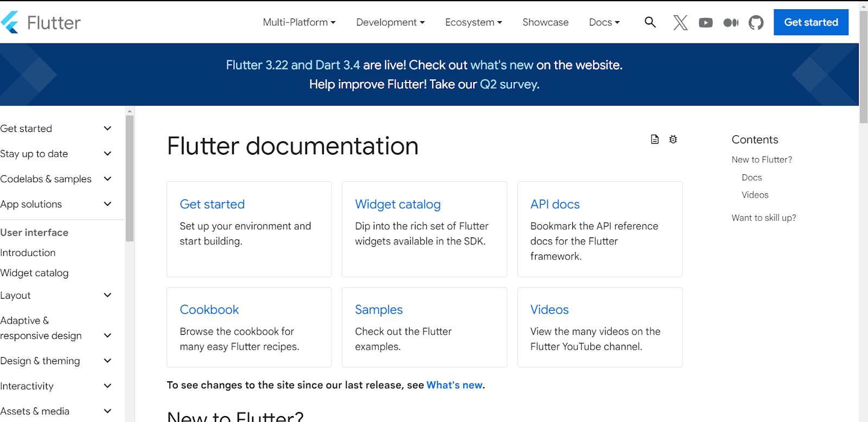Open the Widget catalog card link
Image resolution: width=868 pixels, height=422 pixels.
tap(398, 204)
